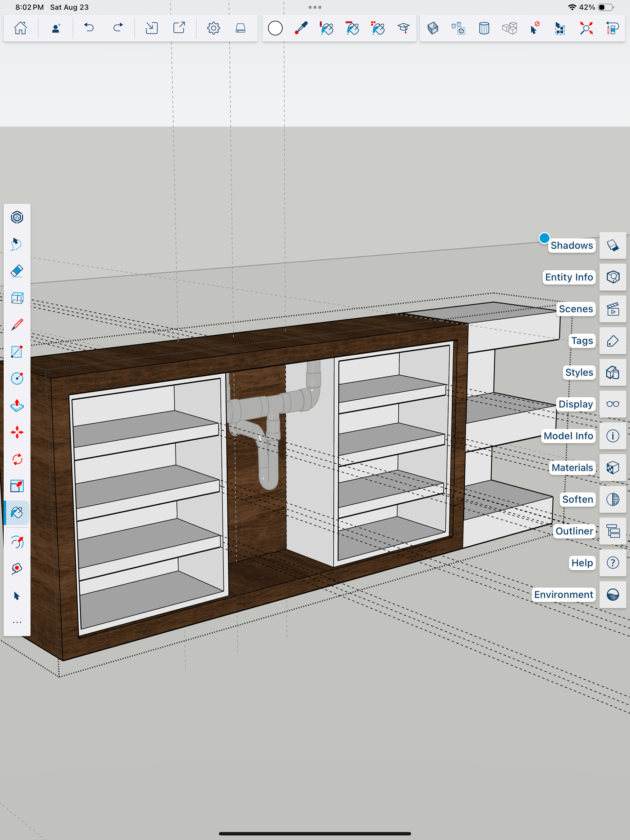This screenshot has height=840, width=630.
Task: Click the Sample Material eyedropper tool
Action: (301, 28)
